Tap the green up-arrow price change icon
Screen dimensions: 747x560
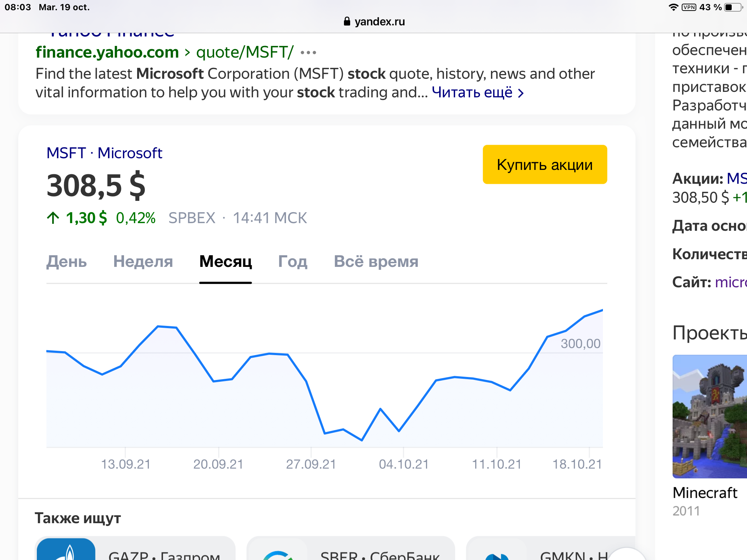click(x=53, y=218)
